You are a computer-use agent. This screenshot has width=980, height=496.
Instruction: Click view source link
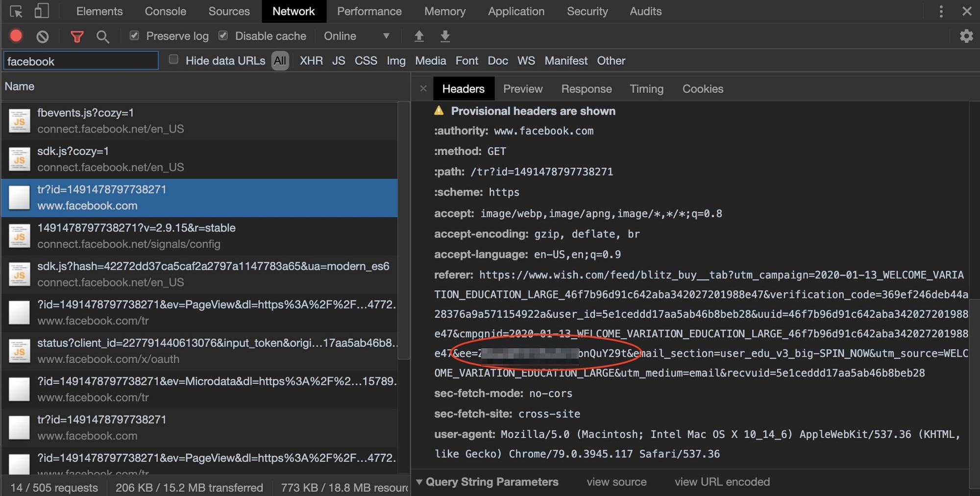click(616, 482)
